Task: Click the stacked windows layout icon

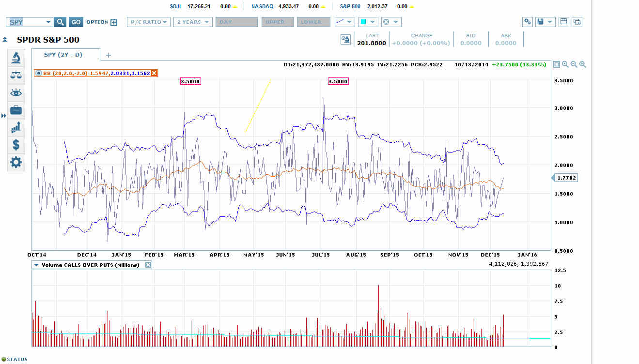Action: [577, 22]
